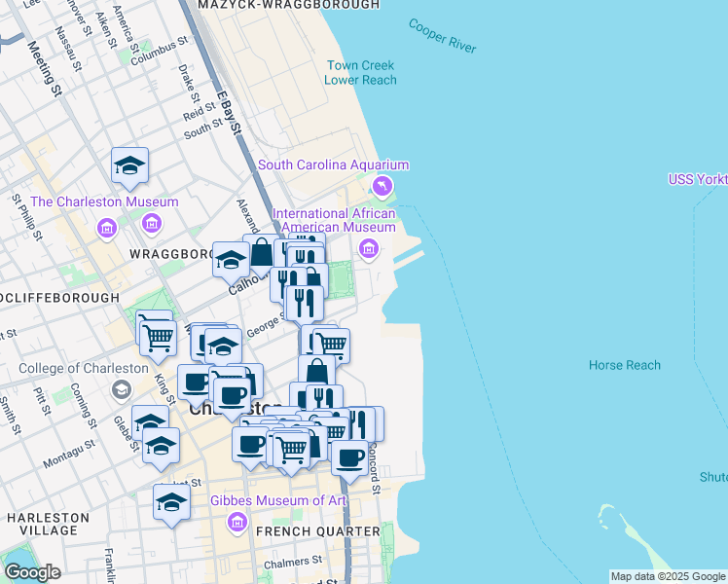This screenshot has width=728, height=584.
Task: Click the FRENCH QUARTER neighborhood label
Action: [318, 531]
